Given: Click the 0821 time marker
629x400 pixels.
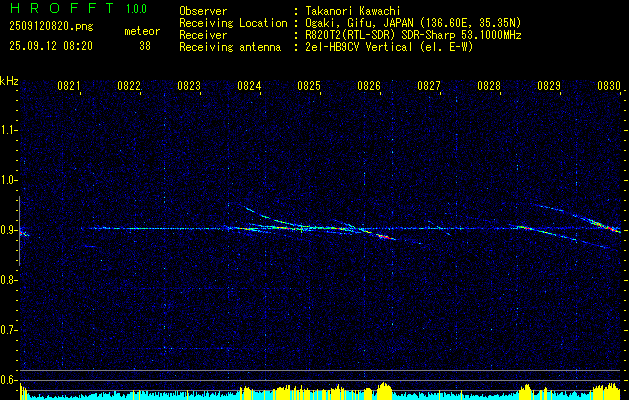Looking at the screenshot, I should click(x=69, y=86).
